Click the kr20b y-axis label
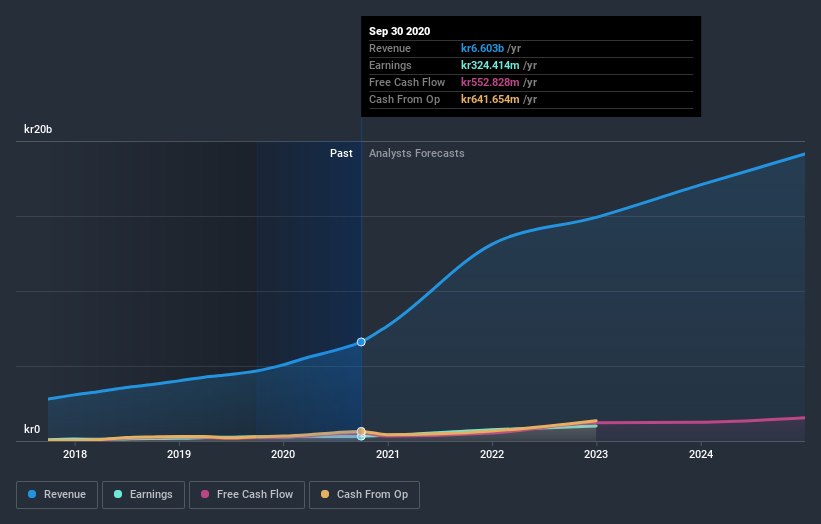Screen dimensions: 821x524 click(38, 129)
